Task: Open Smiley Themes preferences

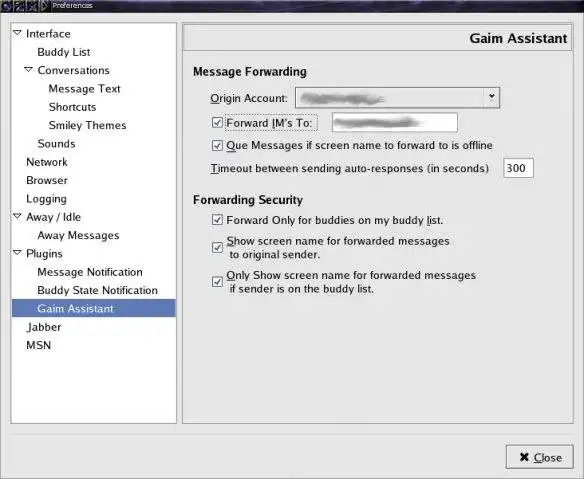Action: click(x=88, y=125)
